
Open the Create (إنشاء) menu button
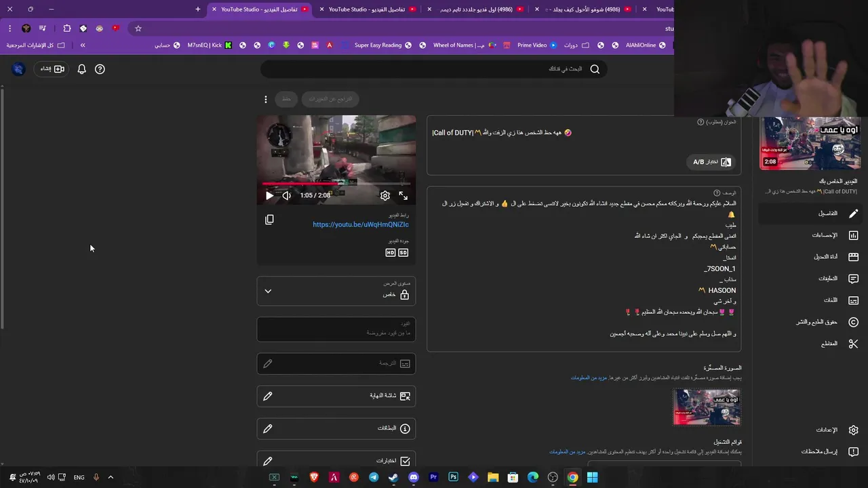pyautogui.click(x=51, y=69)
